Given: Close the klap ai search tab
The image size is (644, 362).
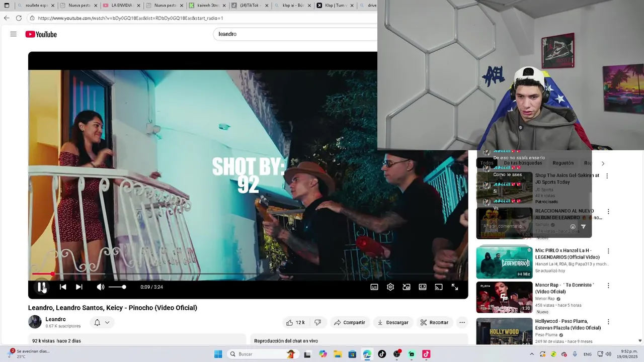Looking at the screenshot, I should (x=309, y=6).
